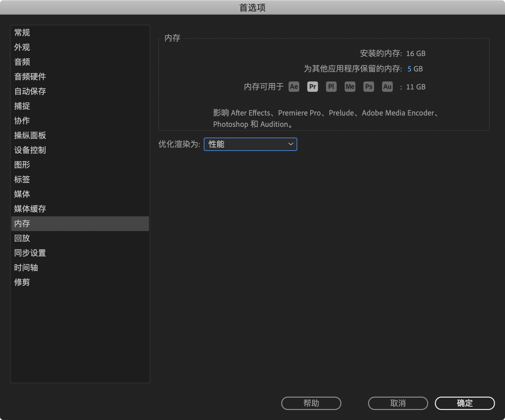This screenshot has height=420, width=505.
Task: Select 外观 in the preferences list
Action: (80, 47)
